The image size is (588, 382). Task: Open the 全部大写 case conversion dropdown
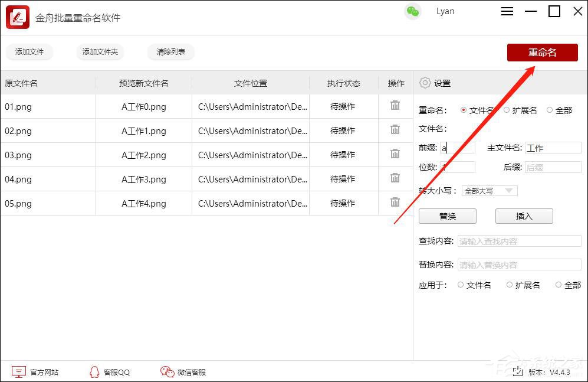pyautogui.click(x=489, y=190)
